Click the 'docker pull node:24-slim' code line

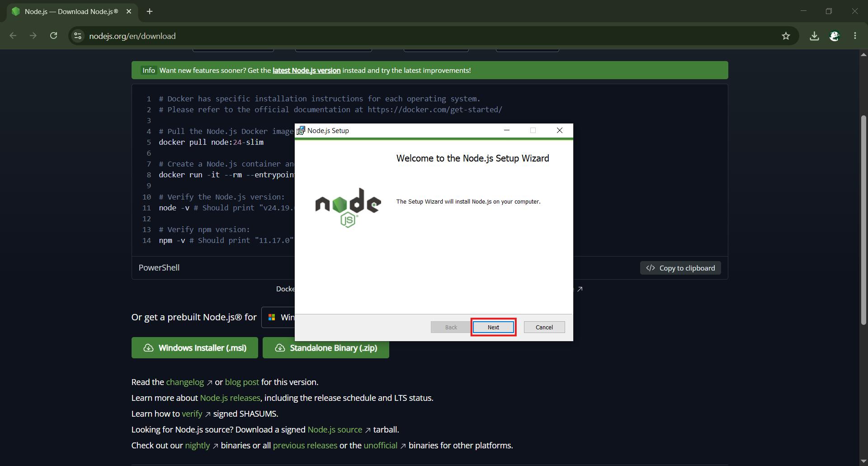tap(211, 142)
